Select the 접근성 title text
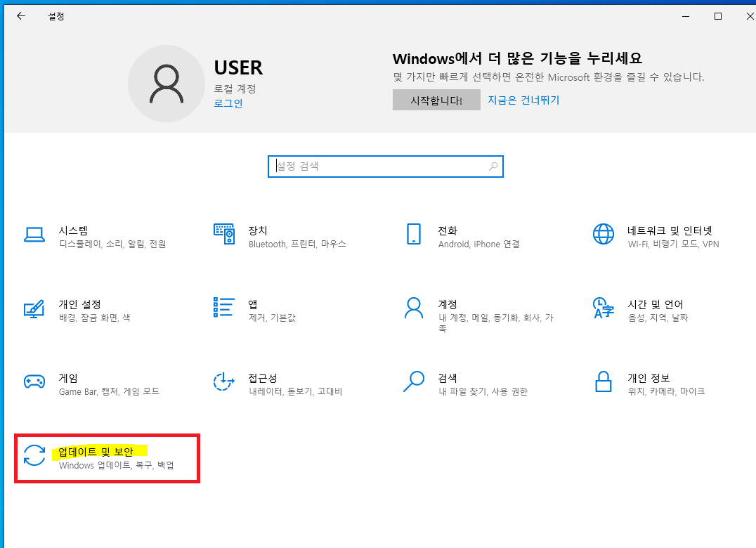 click(263, 378)
